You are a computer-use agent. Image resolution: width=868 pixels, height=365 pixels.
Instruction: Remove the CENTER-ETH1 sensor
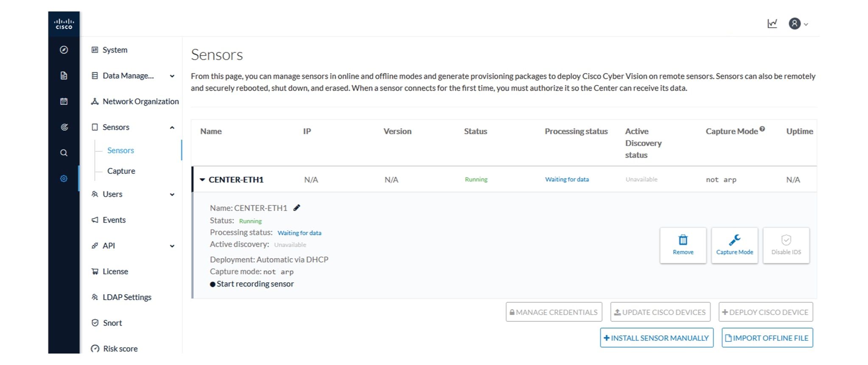pyautogui.click(x=683, y=245)
